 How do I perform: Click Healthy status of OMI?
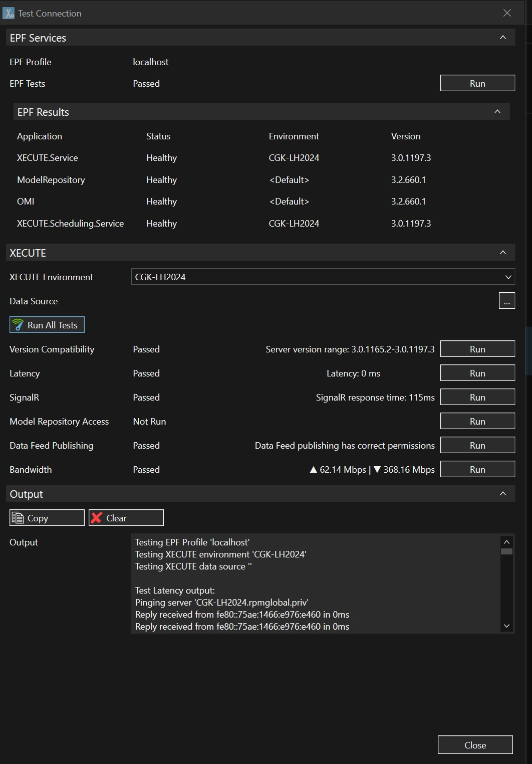162,202
